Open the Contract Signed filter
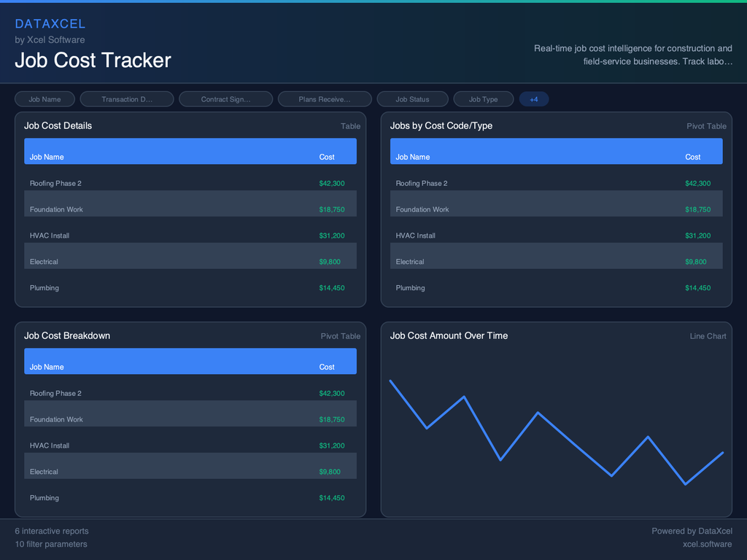 point(225,99)
